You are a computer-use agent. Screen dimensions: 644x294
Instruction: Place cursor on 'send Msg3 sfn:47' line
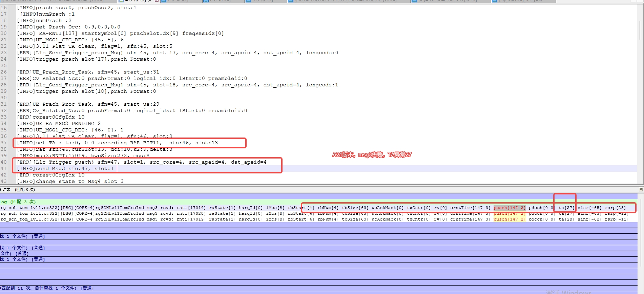[x=65, y=168]
